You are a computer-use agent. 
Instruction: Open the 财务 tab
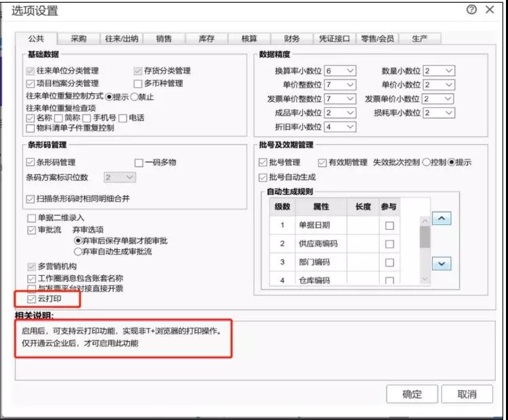point(291,39)
